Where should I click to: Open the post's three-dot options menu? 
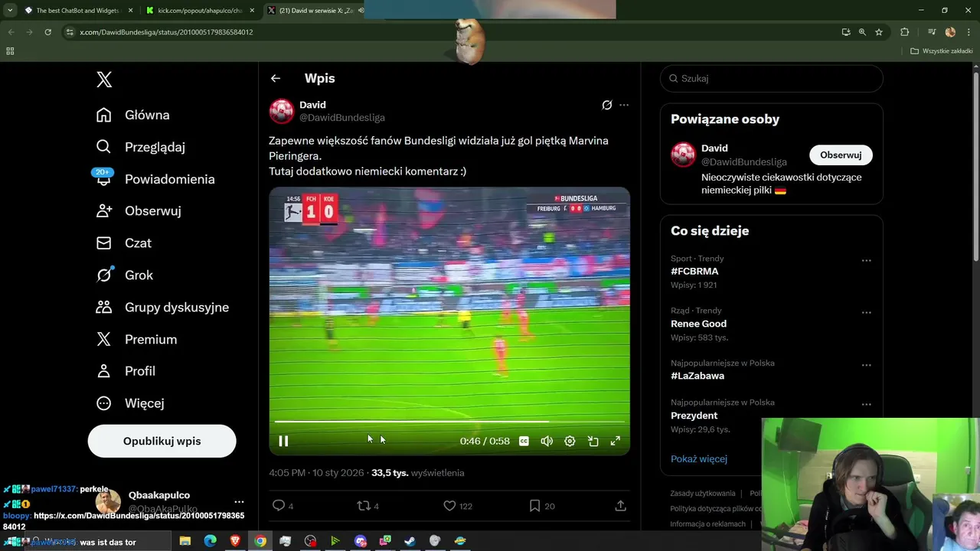[x=624, y=105]
